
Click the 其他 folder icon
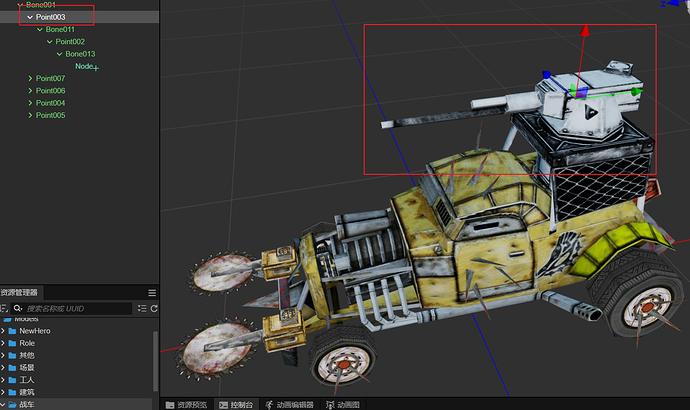tap(12, 355)
